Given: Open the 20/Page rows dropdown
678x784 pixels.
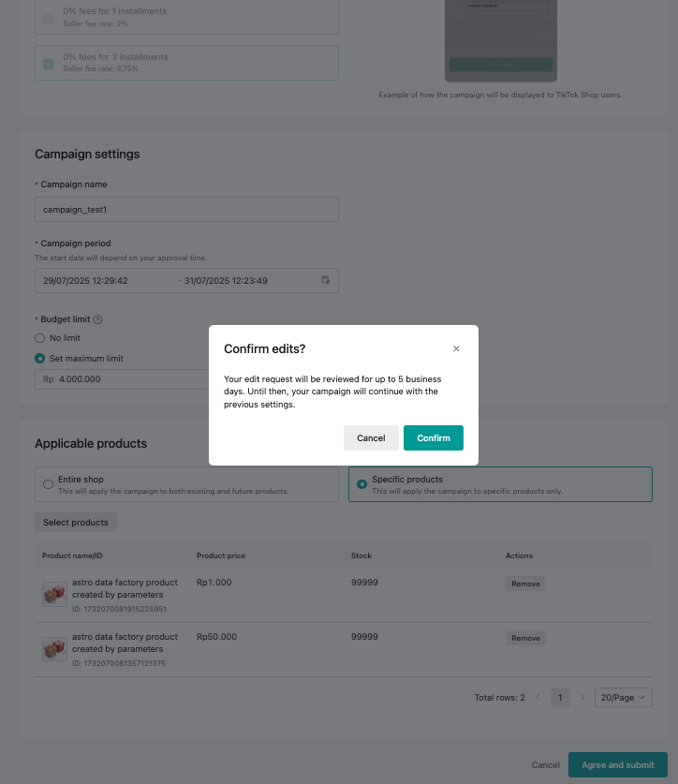Looking at the screenshot, I should [624, 698].
